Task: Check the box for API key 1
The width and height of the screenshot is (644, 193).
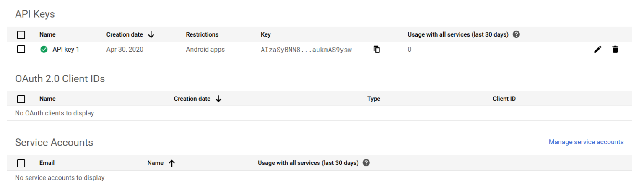Action: [21, 50]
